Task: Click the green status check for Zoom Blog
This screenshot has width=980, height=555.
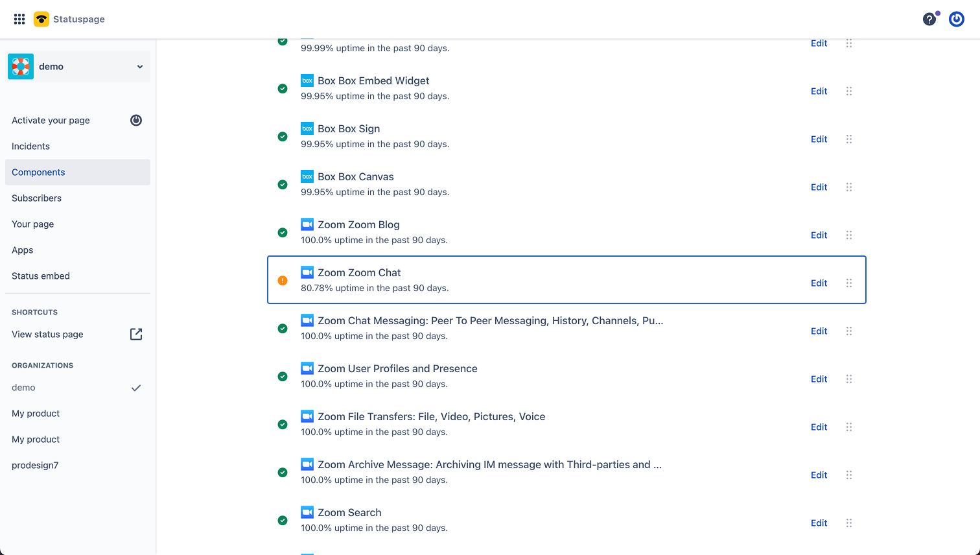Action: 283,233
